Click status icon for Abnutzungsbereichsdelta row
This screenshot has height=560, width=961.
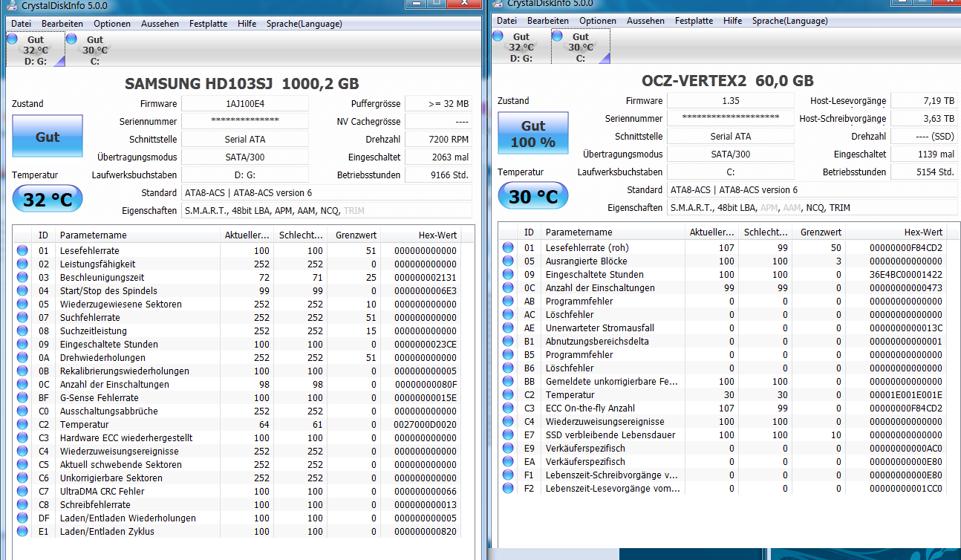coord(508,342)
